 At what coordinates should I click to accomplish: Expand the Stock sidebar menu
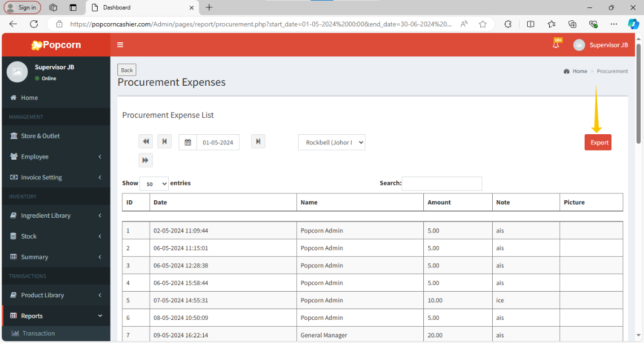(x=56, y=236)
